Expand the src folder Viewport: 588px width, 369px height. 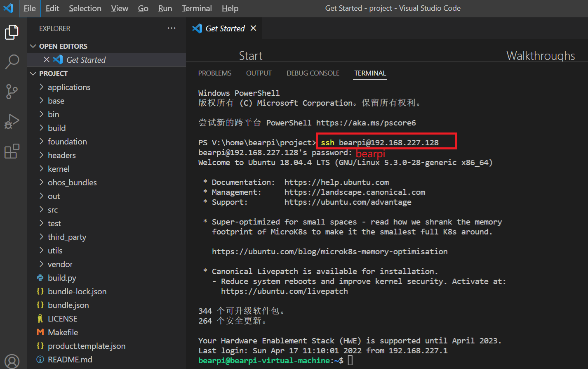tap(41, 209)
